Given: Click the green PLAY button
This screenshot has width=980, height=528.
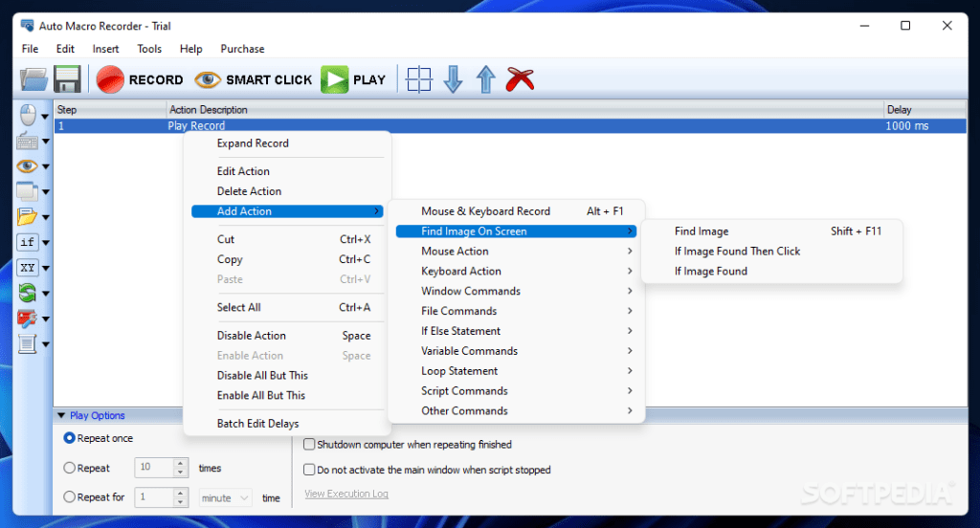Looking at the screenshot, I should (354, 80).
